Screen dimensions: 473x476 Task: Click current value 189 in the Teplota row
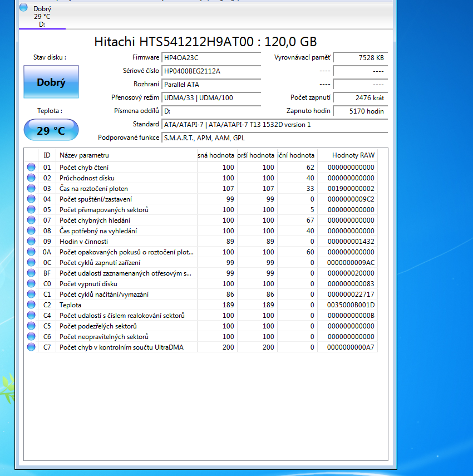click(228, 305)
